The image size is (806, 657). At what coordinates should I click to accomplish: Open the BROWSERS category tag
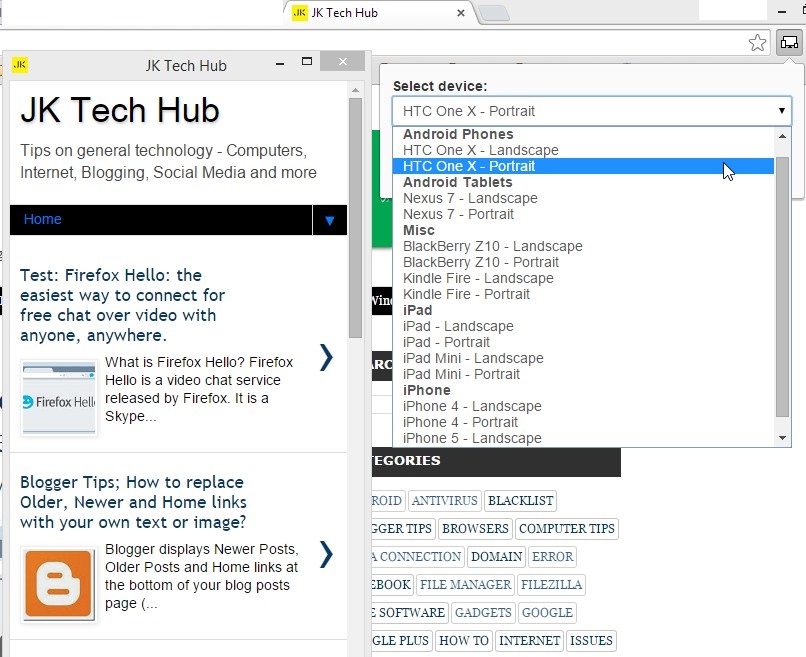pyautogui.click(x=475, y=528)
